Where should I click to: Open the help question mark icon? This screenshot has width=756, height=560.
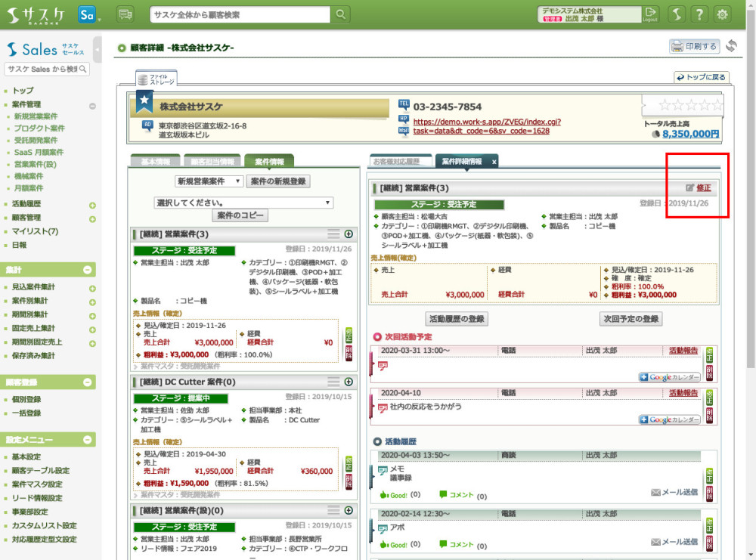coord(700,14)
